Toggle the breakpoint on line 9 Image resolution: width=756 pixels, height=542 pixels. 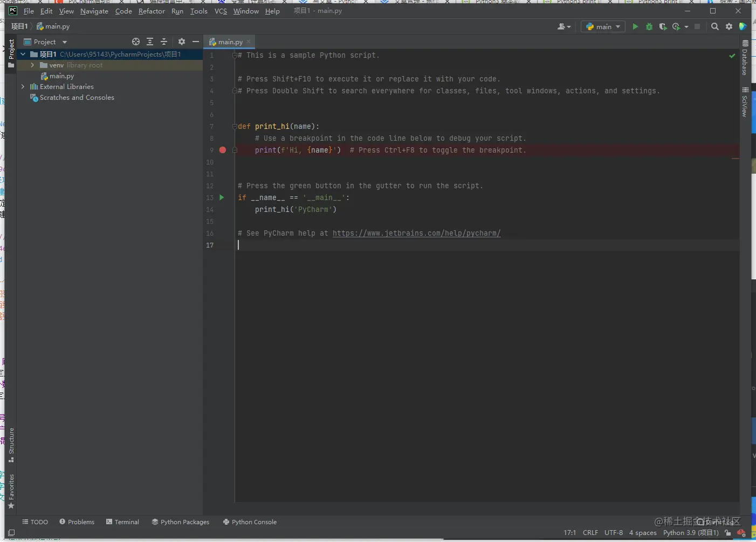223,150
